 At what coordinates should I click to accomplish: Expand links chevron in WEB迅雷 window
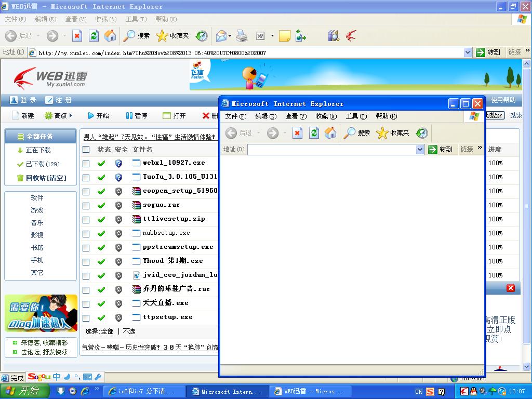tap(528, 50)
